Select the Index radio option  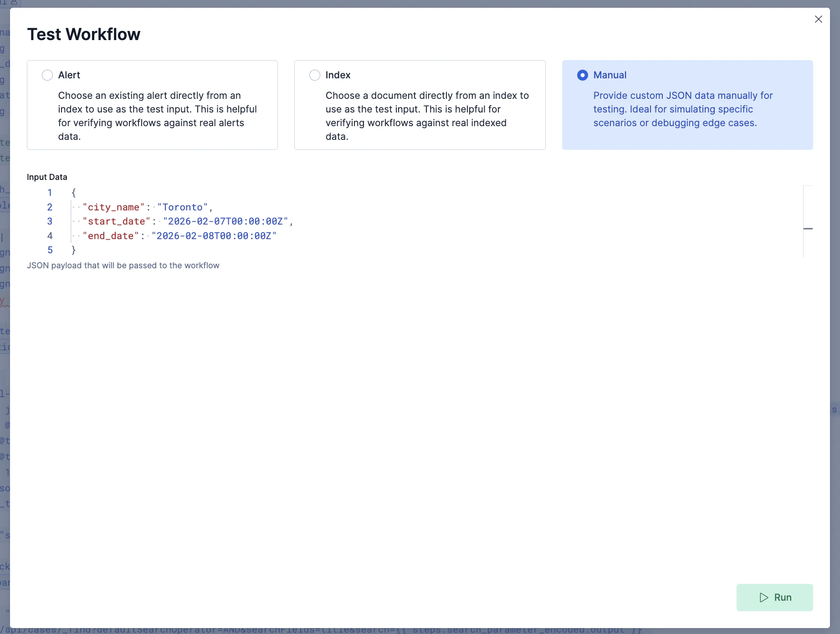click(315, 75)
